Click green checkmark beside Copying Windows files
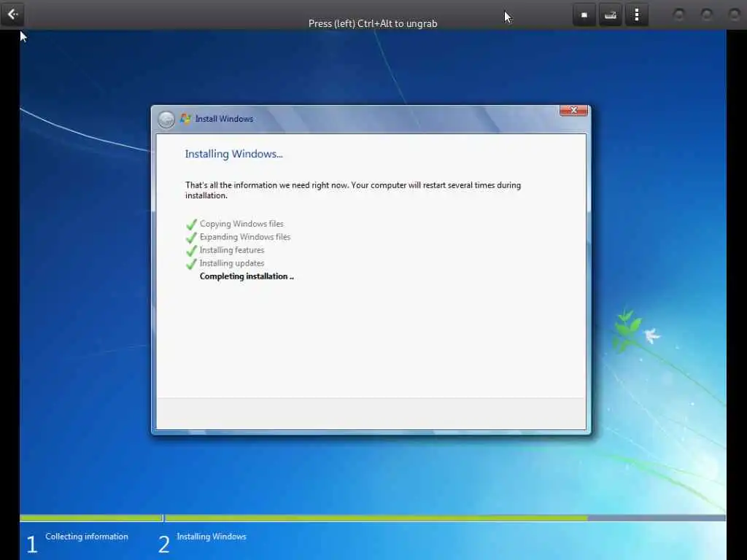The image size is (747, 560). pos(192,224)
